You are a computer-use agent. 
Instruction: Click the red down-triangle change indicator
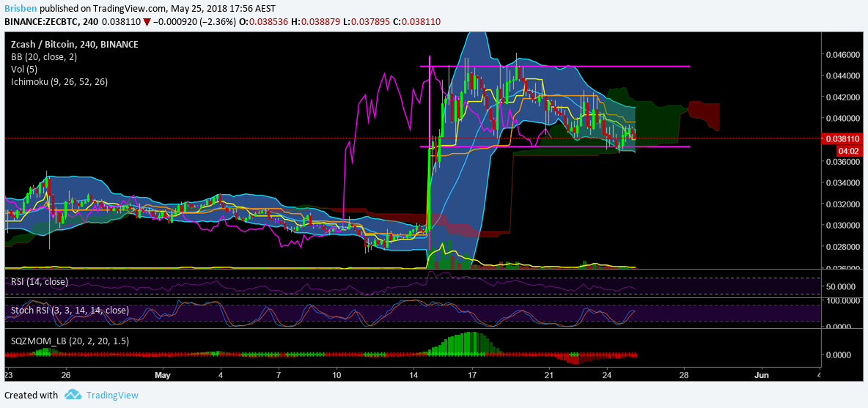(146, 21)
